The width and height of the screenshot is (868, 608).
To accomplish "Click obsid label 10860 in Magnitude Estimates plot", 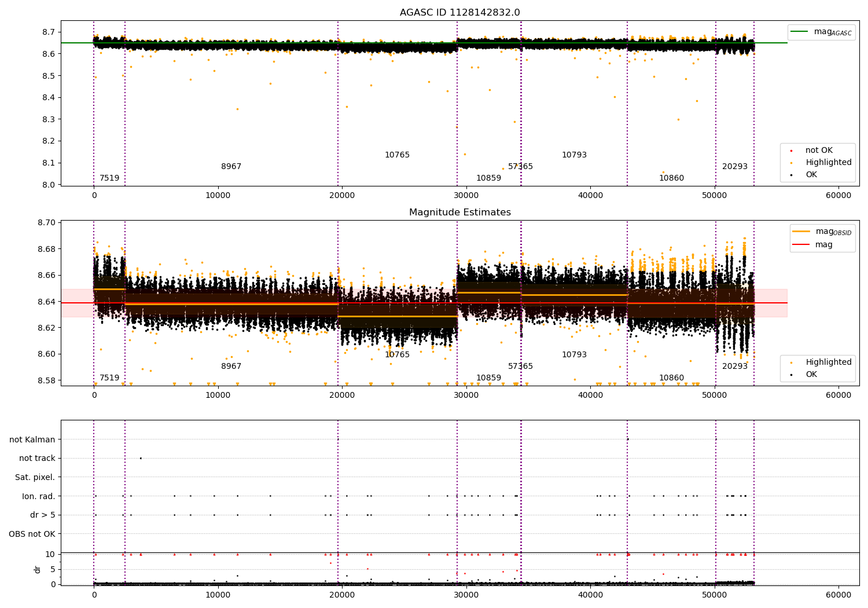I will [671, 378].
